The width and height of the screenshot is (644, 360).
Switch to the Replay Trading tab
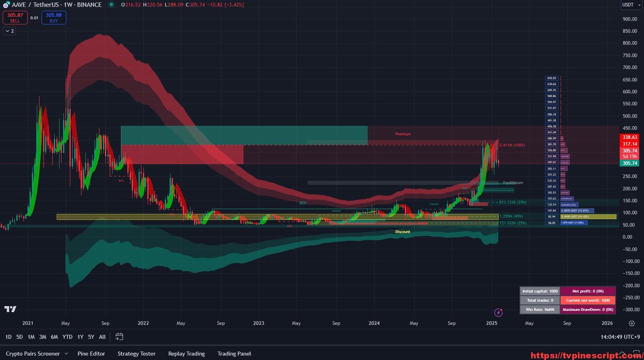pyautogui.click(x=186, y=354)
